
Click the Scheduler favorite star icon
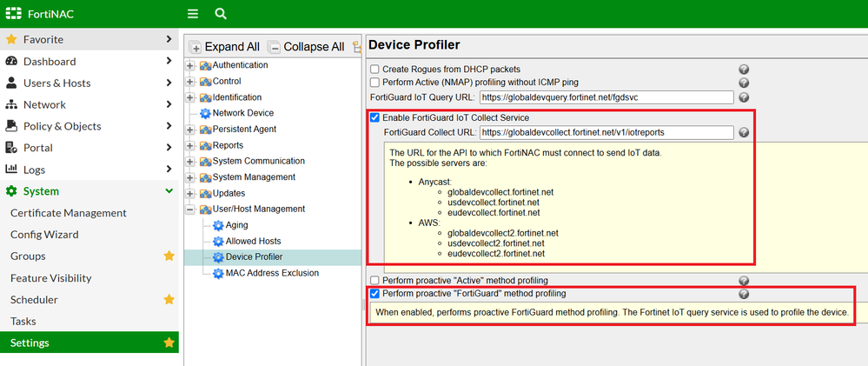click(169, 300)
